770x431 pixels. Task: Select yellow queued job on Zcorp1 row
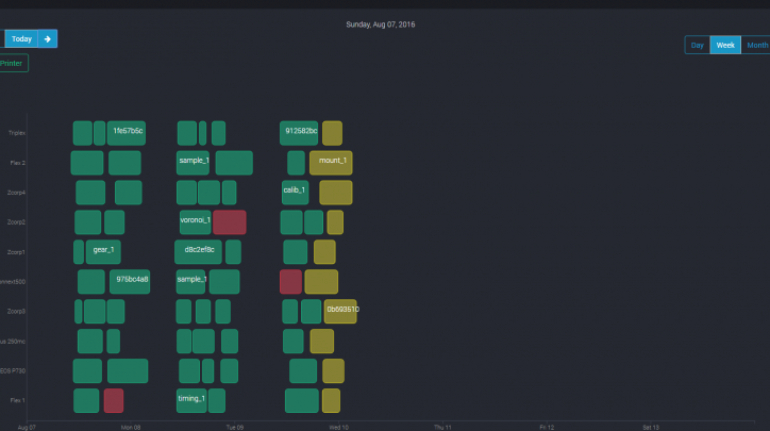pos(325,252)
